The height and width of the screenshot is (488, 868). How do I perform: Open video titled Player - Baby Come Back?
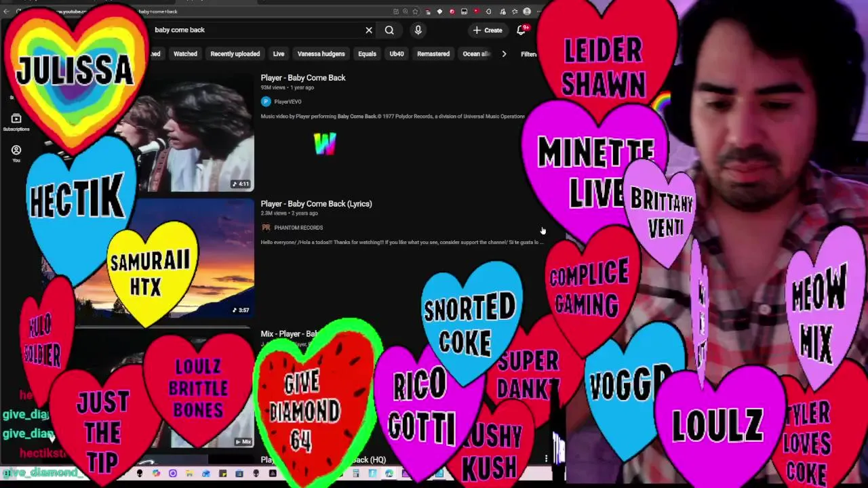[x=303, y=78]
